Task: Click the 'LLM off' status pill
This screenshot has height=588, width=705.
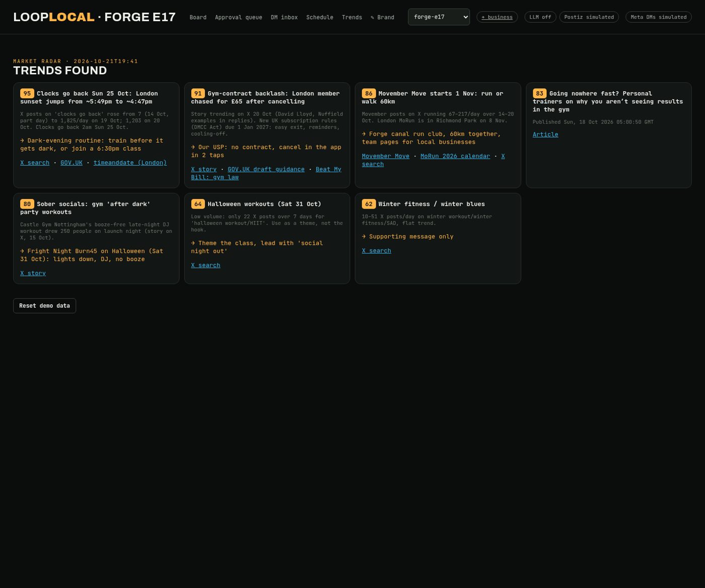Action: tap(540, 17)
